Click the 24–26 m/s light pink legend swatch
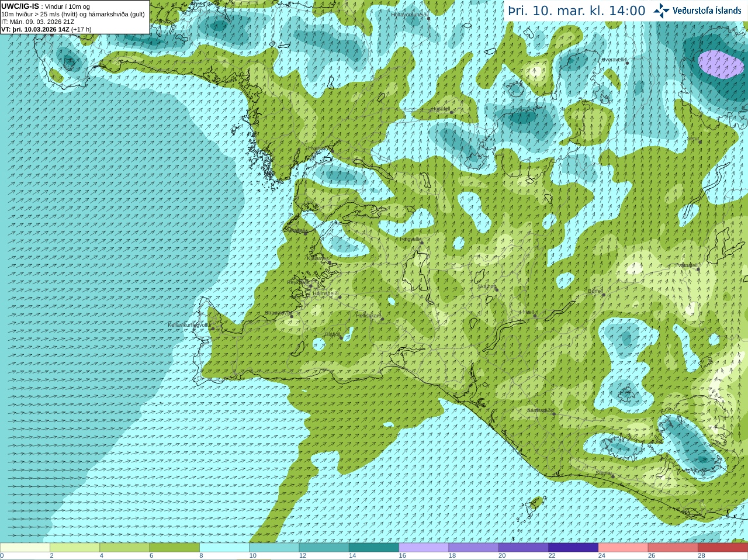748x560 pixels. click(623, 548)
